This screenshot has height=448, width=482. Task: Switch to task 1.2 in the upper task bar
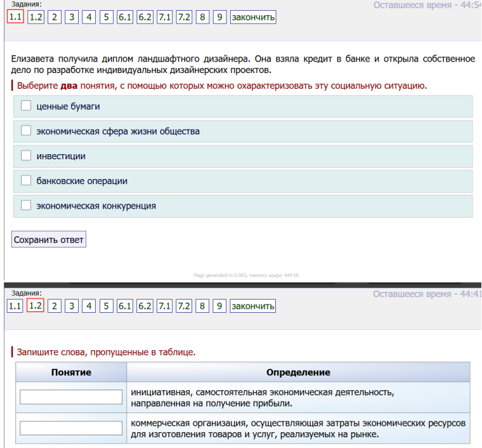pos(36,17)
